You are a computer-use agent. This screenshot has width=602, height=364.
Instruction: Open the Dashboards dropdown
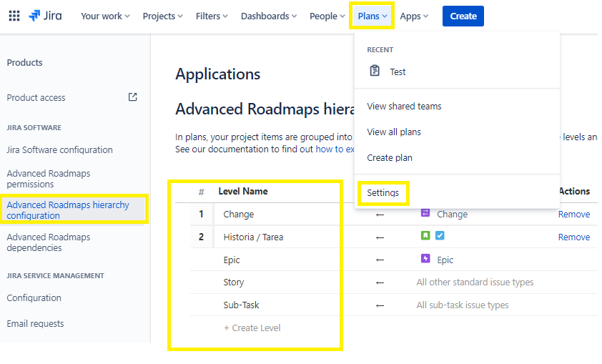click(269, 16)
